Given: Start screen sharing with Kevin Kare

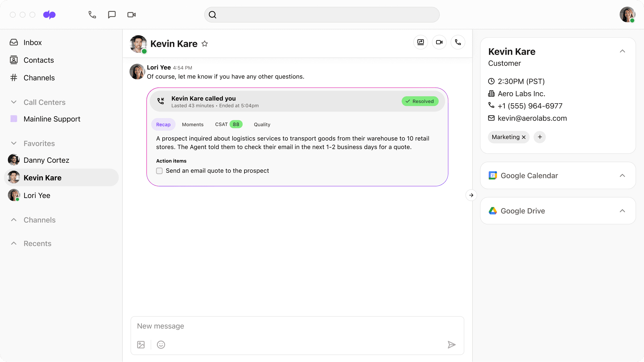Looking at the screenshot, I should click(421, 42).
